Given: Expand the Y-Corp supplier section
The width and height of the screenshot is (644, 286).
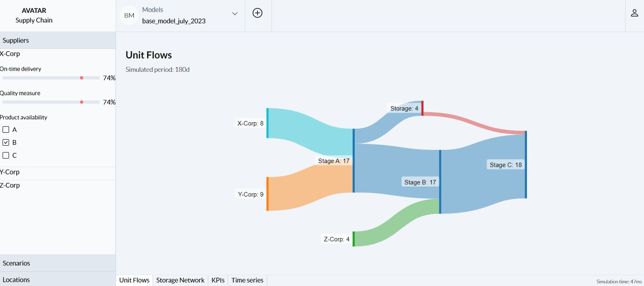Looking at the screenshot, I should click(x=58, y=172).
